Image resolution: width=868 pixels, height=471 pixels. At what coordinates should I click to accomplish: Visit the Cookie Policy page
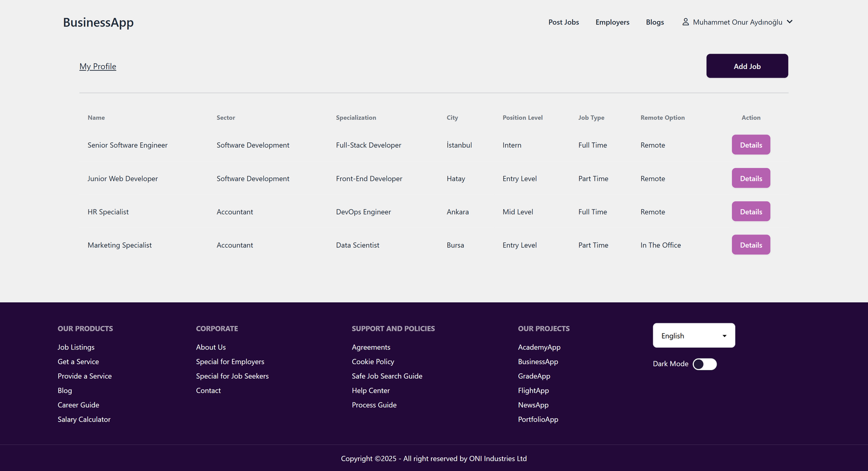click(x=373, y=362)
